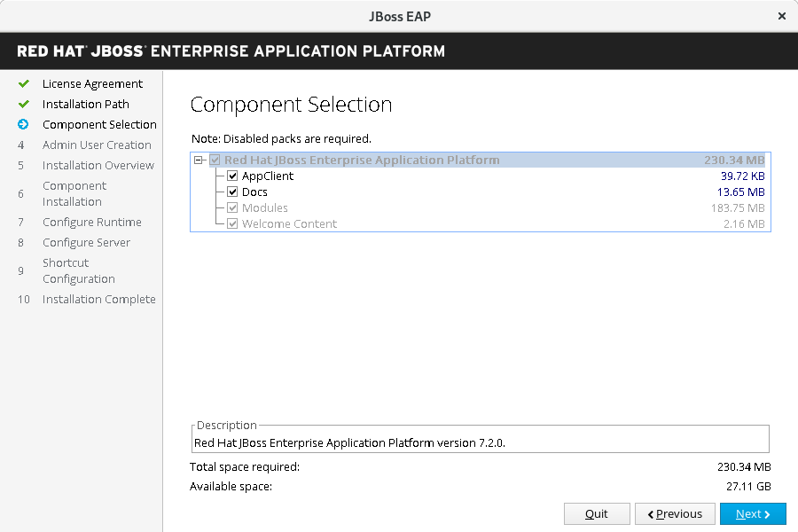This screenshot has height=532, width=798.
Task: Uncheck the Docs pack checkbox
Action: coord(232,192)
